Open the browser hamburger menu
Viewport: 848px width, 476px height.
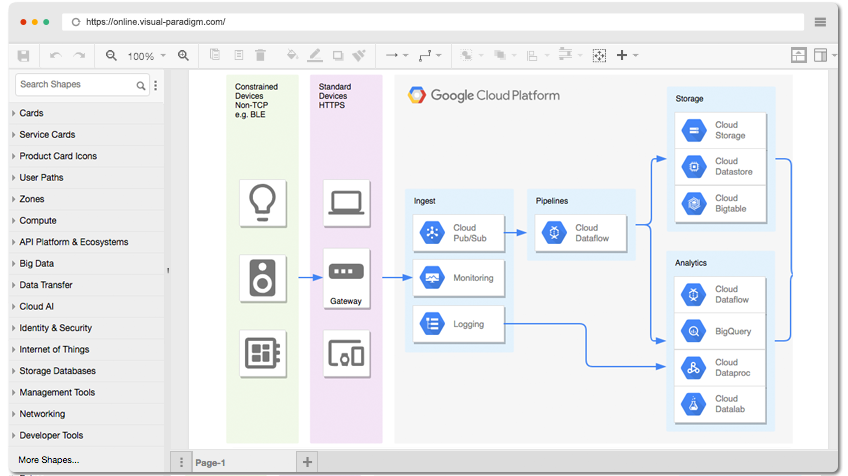[x=820, y=22]
